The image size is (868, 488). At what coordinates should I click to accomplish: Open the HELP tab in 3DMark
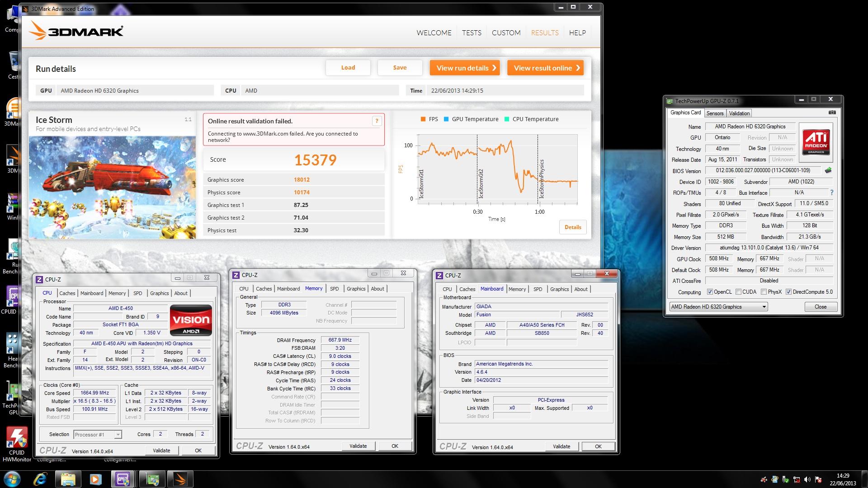pos(577,33)
